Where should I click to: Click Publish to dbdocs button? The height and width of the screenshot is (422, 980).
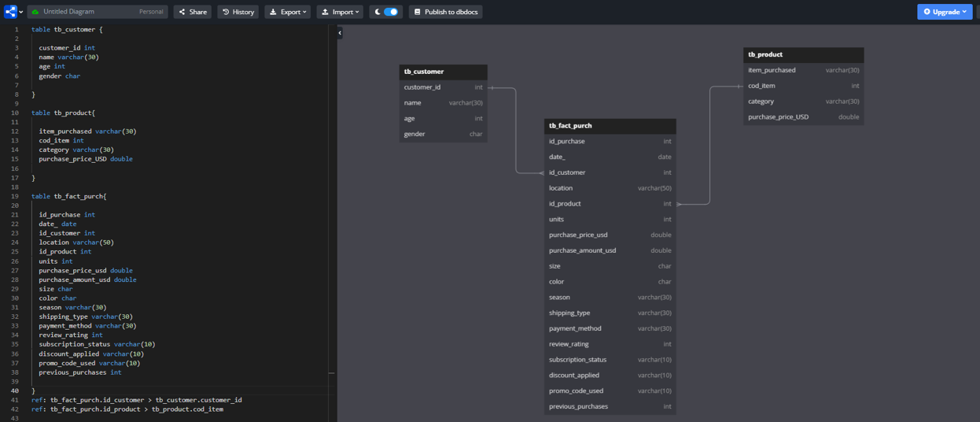pyautogui.click(x=446, y=12)
